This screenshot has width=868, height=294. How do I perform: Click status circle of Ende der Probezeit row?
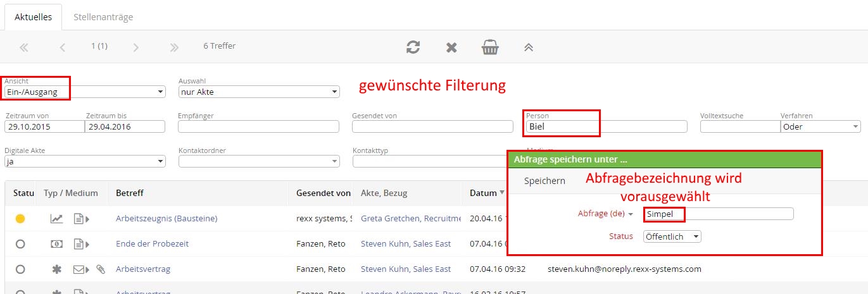pyautogui.click(x=20, y=244)
